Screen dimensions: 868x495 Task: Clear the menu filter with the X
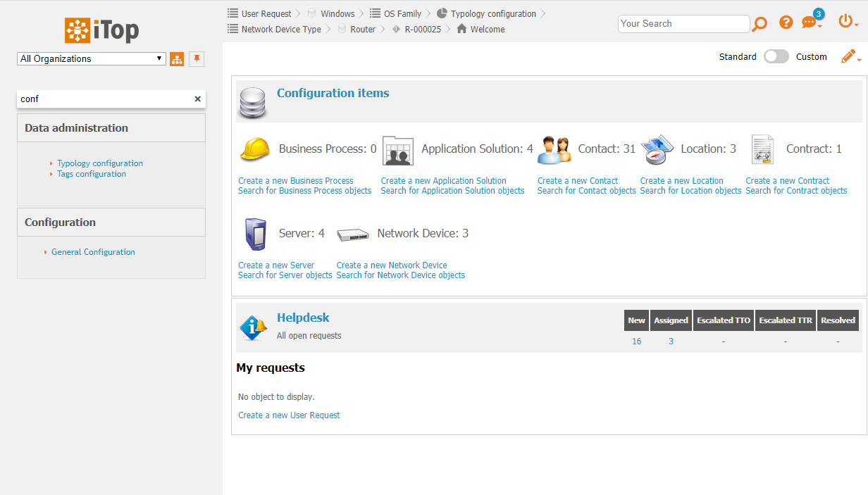(198, 99)
